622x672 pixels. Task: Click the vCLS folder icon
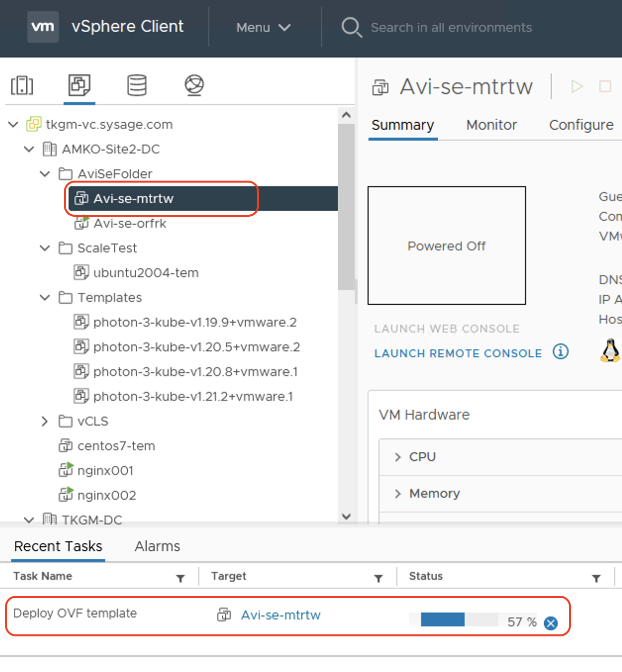[x=65, y=421]
